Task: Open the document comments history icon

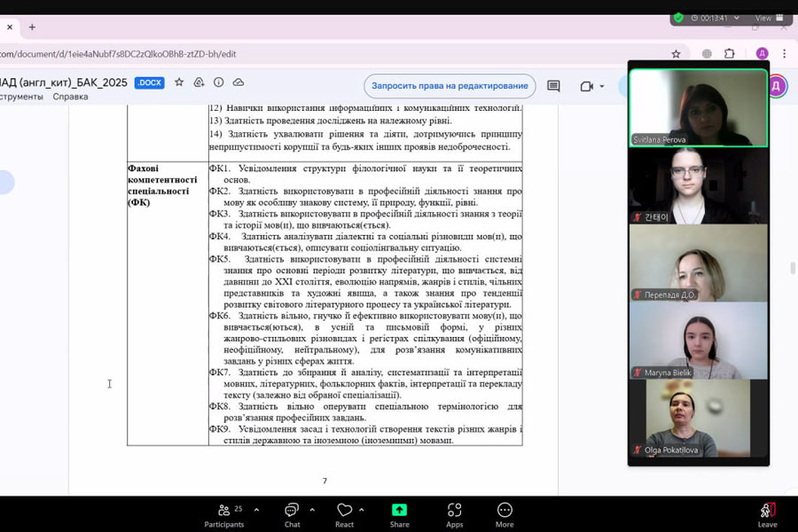Action: [553, 86]
